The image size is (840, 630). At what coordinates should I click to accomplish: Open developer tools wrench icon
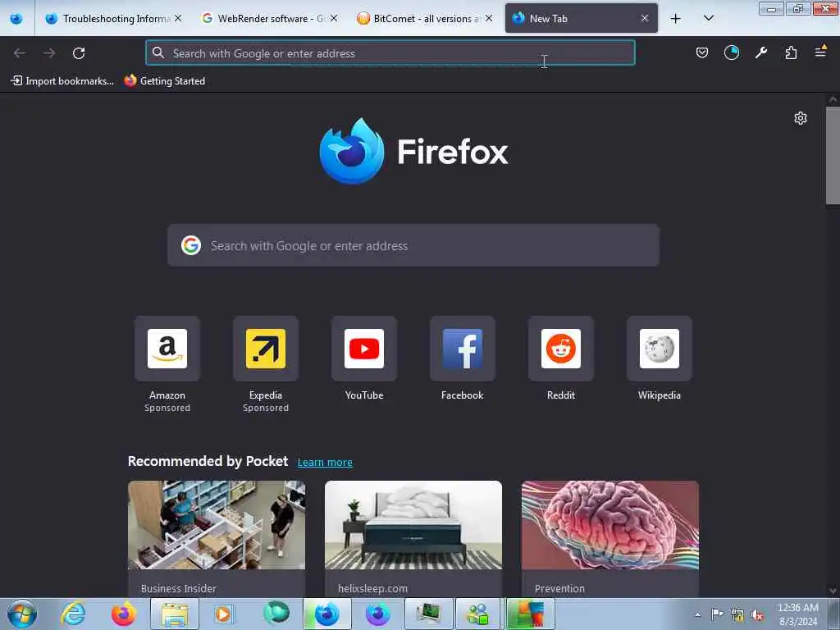coord(760,53)
